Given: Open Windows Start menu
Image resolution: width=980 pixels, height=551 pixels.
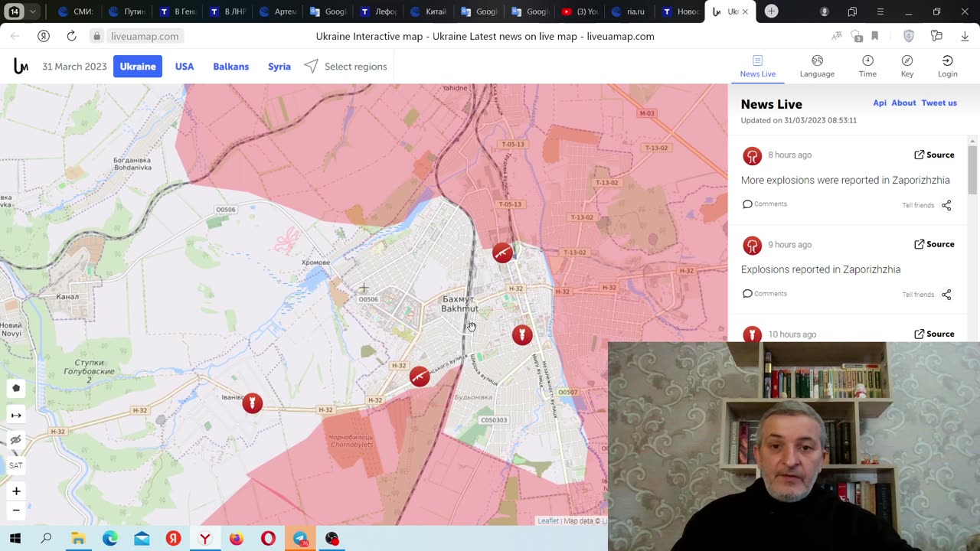Looking at the screenshot, I should pyautogui.click(x=15, y=539).
